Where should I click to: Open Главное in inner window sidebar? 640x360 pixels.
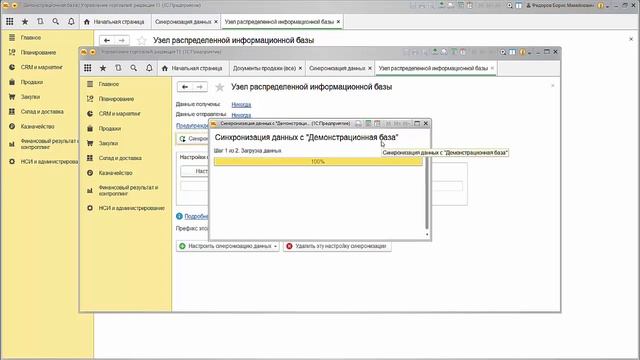point(109,84)
